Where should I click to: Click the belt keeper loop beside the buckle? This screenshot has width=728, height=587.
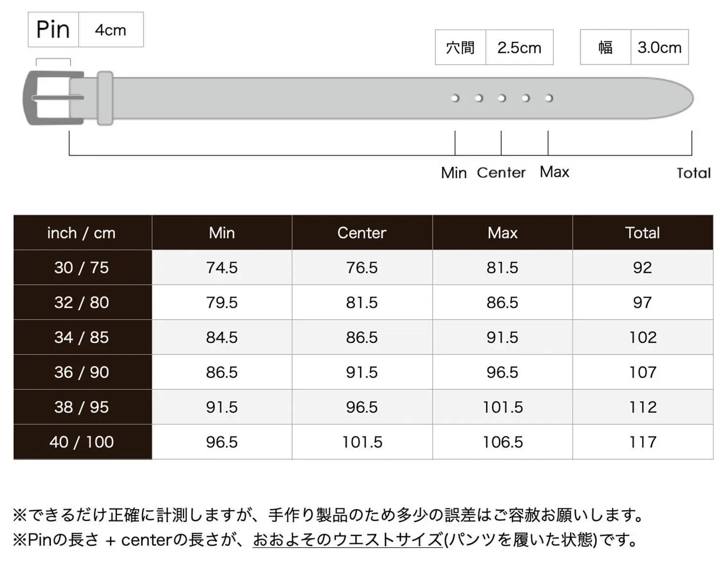click(x=105, y=98)
